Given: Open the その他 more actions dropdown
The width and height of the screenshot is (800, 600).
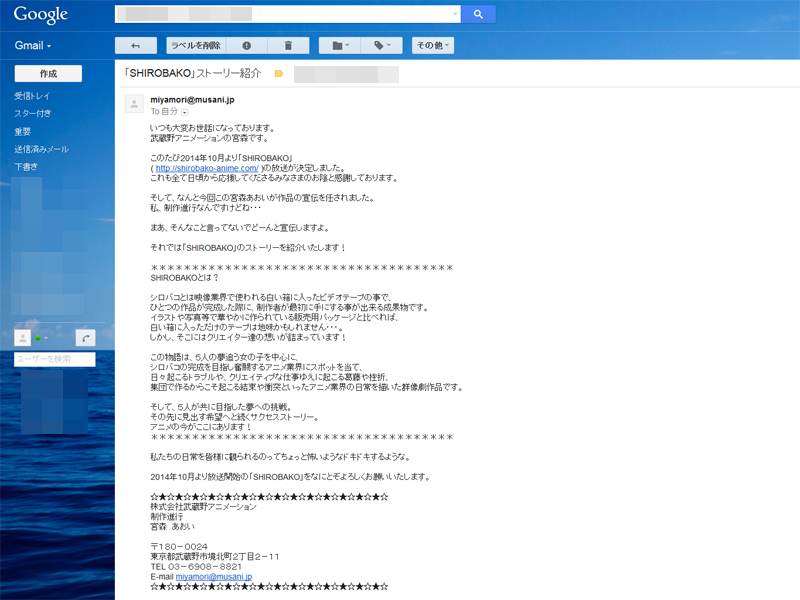Looking at the screenshot, I should click(x=433, y=45).
